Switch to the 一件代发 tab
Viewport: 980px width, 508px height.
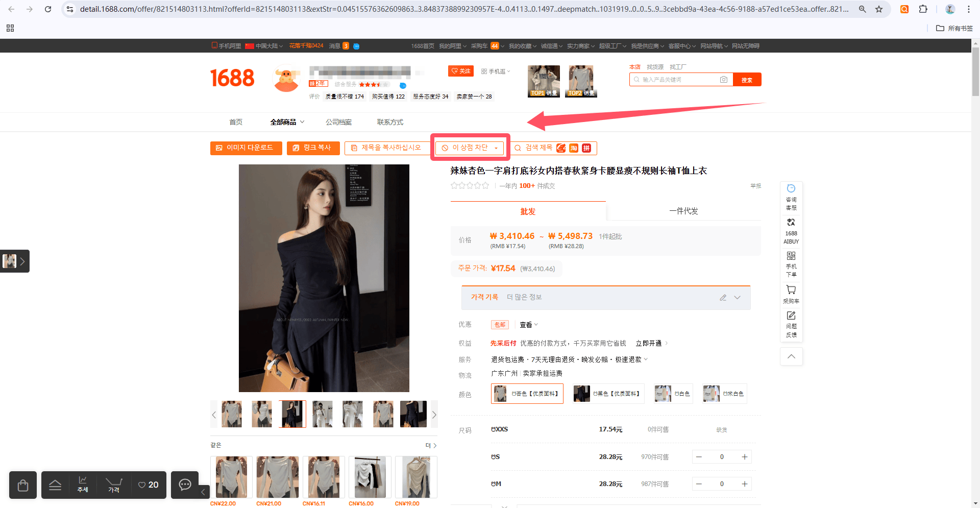pyautogui.click(x=683, y=211)
